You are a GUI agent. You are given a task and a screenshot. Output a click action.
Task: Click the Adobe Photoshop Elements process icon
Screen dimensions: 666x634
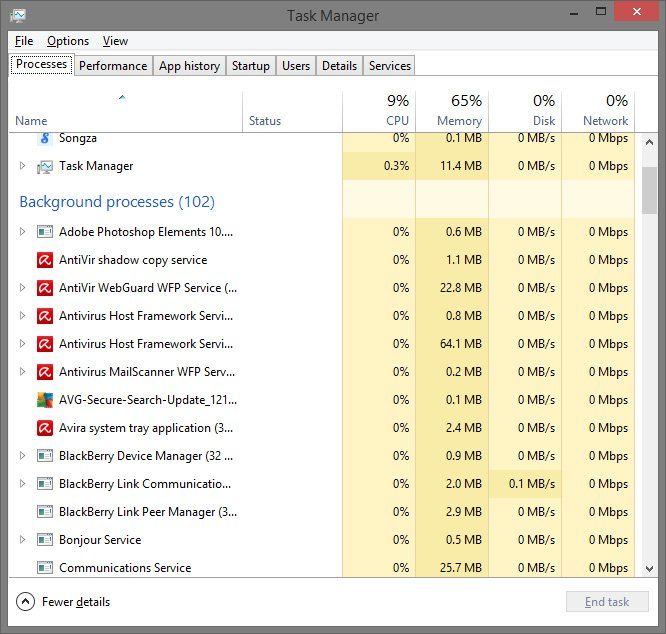tap(45, 232)
